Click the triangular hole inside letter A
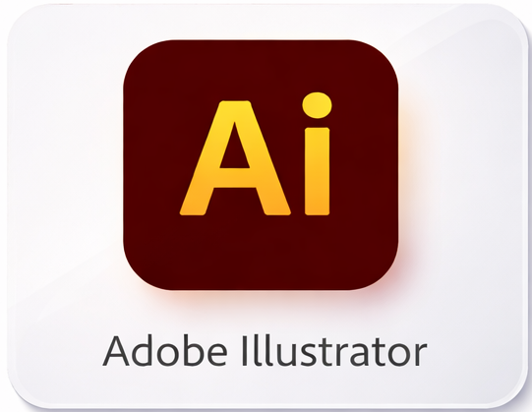The image size is (532, 412). click(x=235, y=149)
